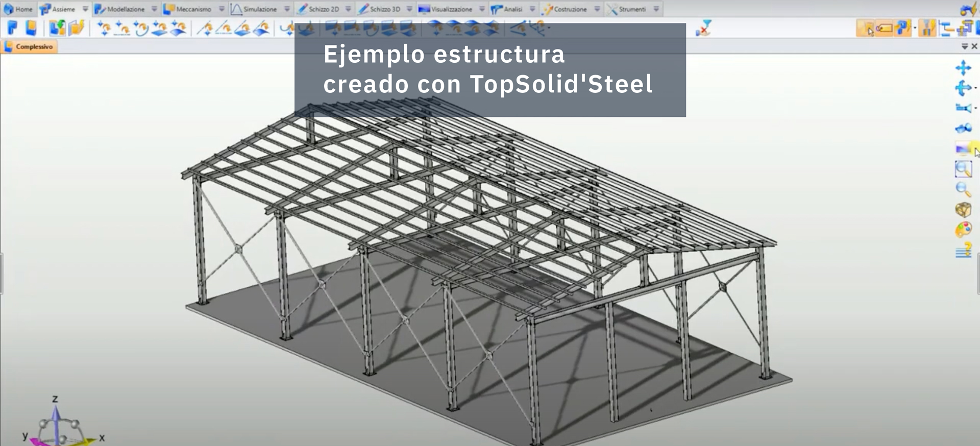Click the pan view arrows icon
980x446 pixels.
click(963, 68)
